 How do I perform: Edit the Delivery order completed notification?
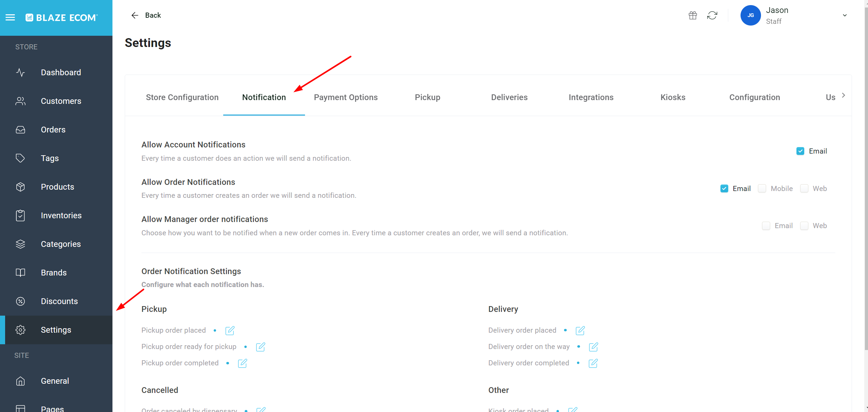pos(593,363)
